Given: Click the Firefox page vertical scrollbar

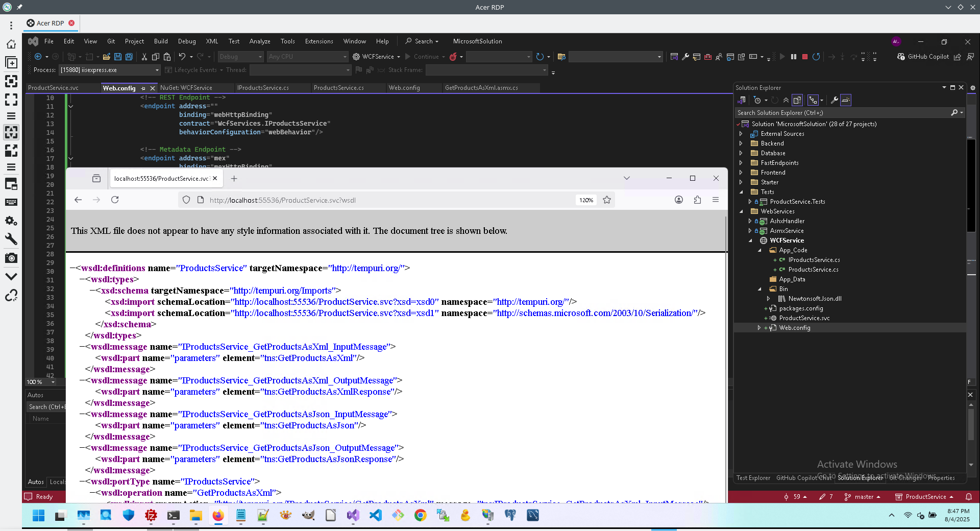Looking at the screenshot, I should tap(726, 359).
